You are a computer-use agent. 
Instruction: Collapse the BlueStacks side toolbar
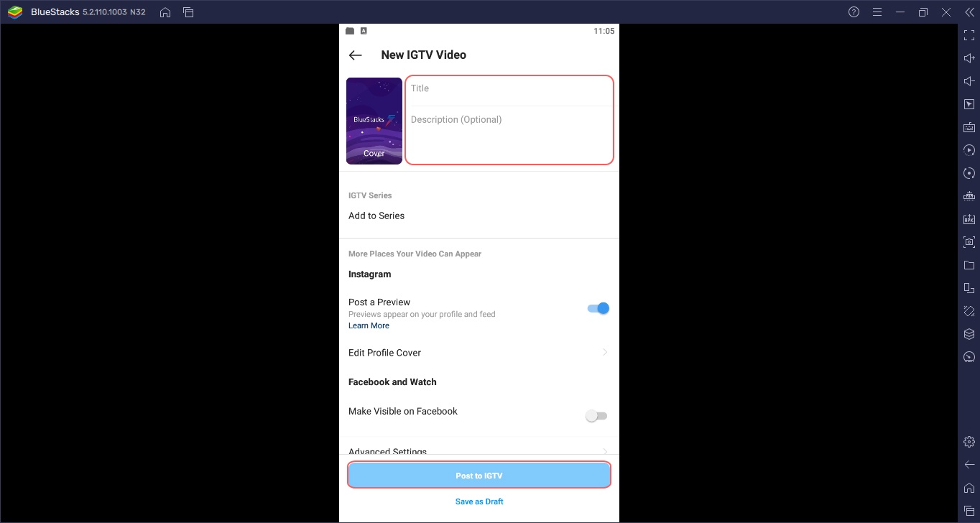tap(969, 12)
